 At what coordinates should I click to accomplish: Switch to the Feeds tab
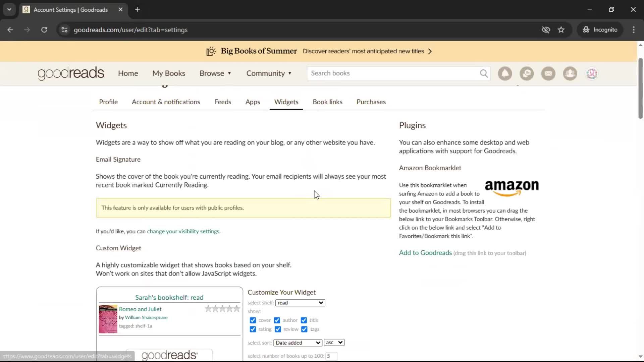tap(223, 102)
